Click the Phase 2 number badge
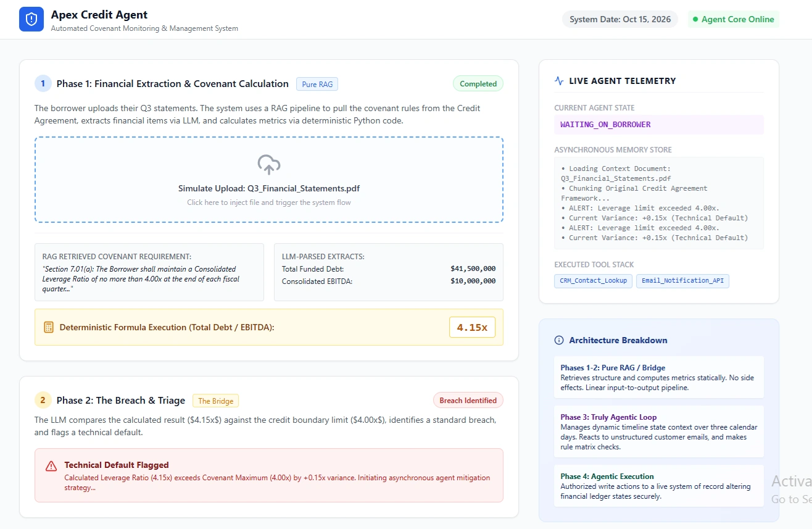 (43, 400)
